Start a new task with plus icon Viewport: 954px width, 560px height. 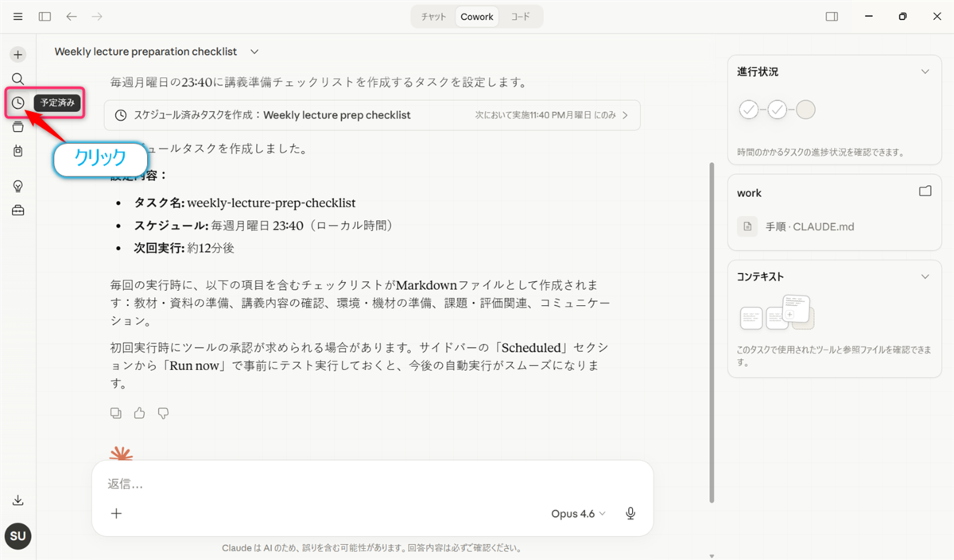[18, 55]
